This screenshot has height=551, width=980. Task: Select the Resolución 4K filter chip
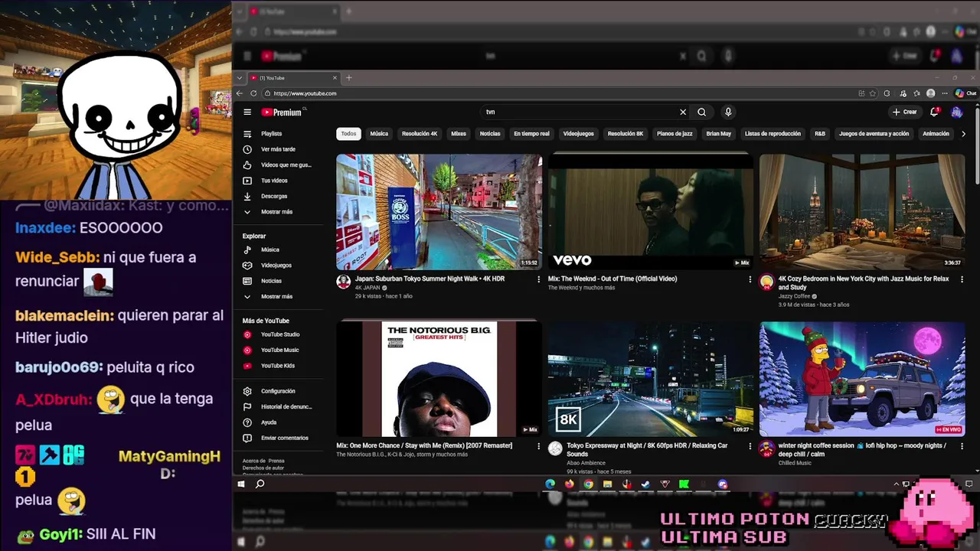pos(420,134)
